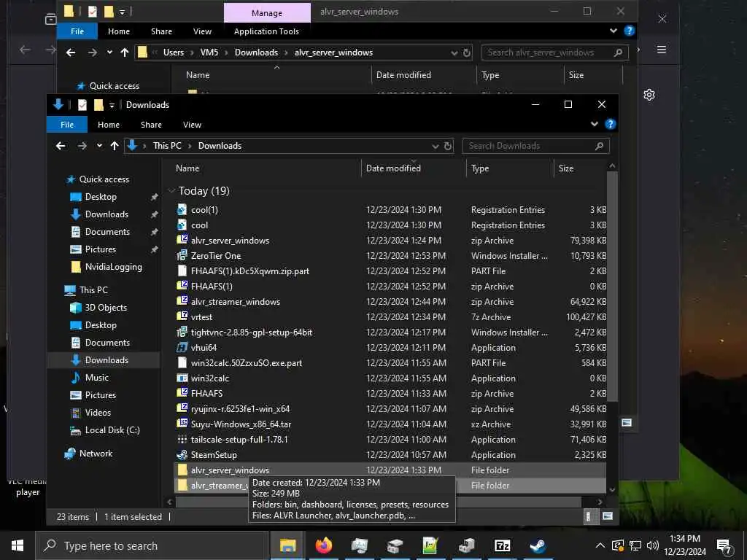Open the cool(1) registry file icon
The height and width of the screenshot is (560, 747).
tap(182, 209)
